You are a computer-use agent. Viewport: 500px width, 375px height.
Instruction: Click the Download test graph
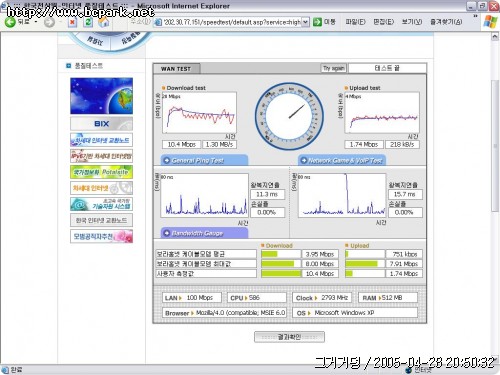pyautogui.click(x=199, y=113)
